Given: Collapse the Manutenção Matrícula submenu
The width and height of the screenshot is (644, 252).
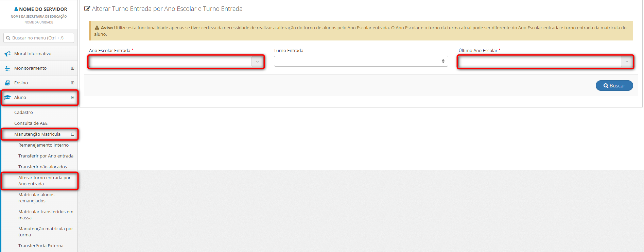Looking at the screenshot, I should pos(72,134).
